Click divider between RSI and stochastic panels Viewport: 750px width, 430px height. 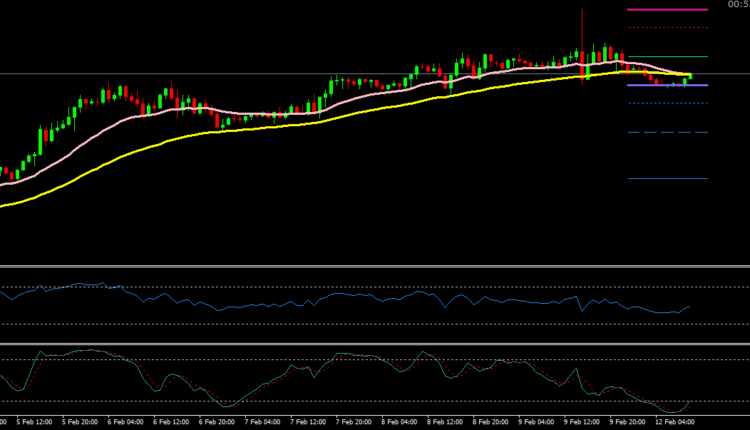375,343
